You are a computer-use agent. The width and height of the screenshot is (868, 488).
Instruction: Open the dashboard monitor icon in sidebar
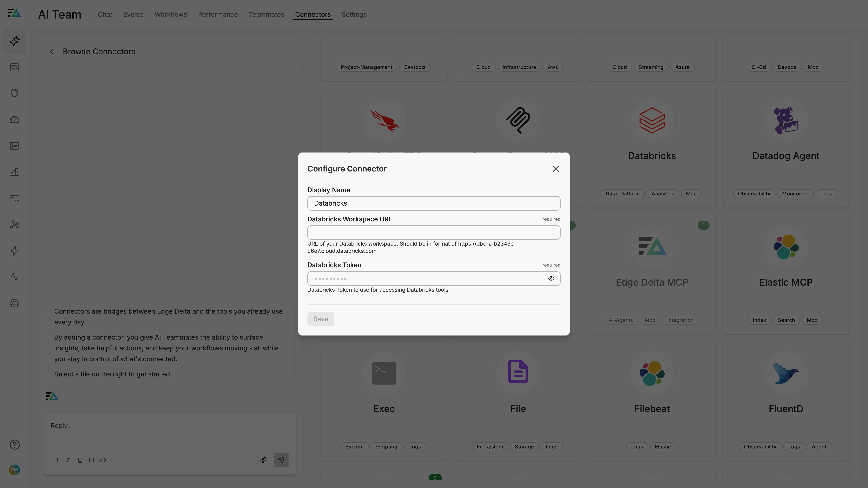(x=14, y=67)
